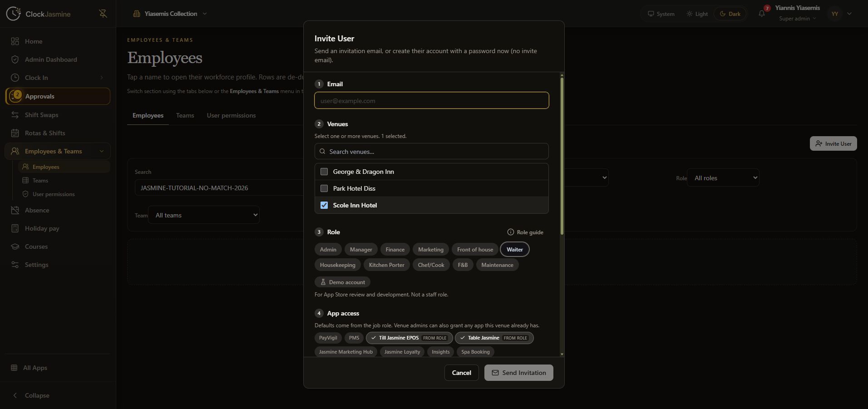Screen dimensions: 868x409
Task: Collapse the sidebar
Action: (58, 395)
